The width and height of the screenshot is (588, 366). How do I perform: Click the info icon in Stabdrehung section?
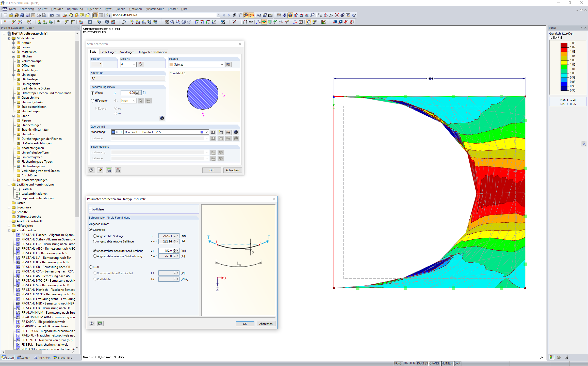tap(162, 118)
